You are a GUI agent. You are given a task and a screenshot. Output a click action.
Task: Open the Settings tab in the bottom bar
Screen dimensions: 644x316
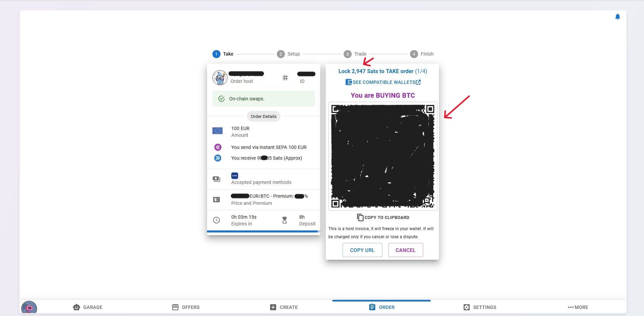tap(479, 307)
